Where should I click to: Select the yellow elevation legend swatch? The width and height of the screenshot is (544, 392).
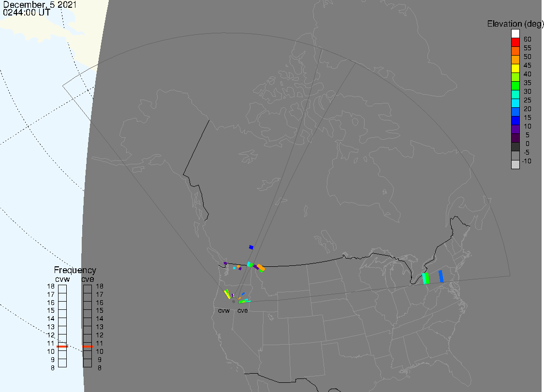[515, 68]
